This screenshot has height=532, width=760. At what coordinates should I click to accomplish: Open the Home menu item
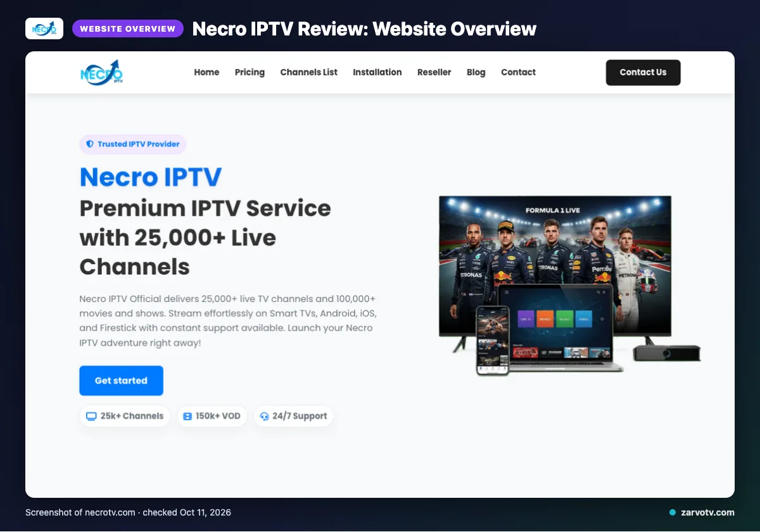click(206, 72)
